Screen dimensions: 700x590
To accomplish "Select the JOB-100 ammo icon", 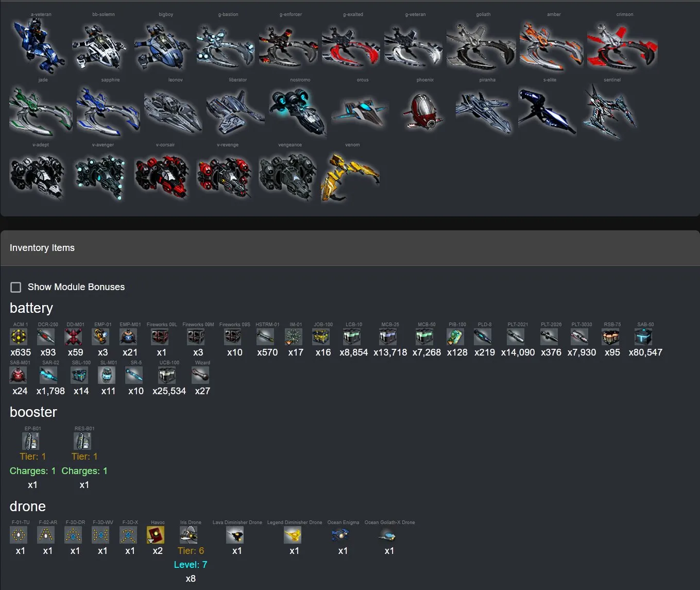I will (321, 337).
